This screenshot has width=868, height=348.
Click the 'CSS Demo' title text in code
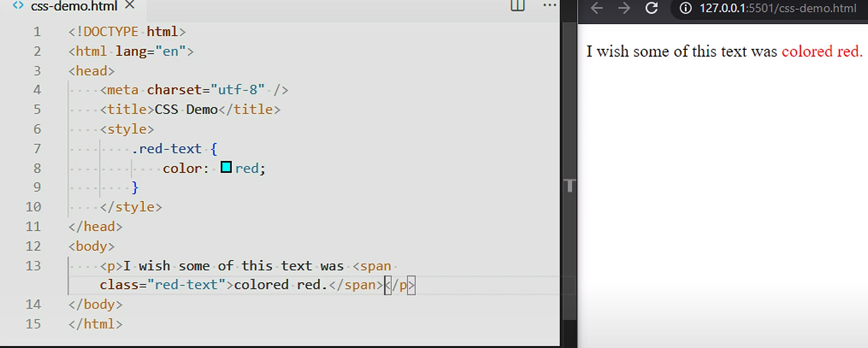click(186, 110)
